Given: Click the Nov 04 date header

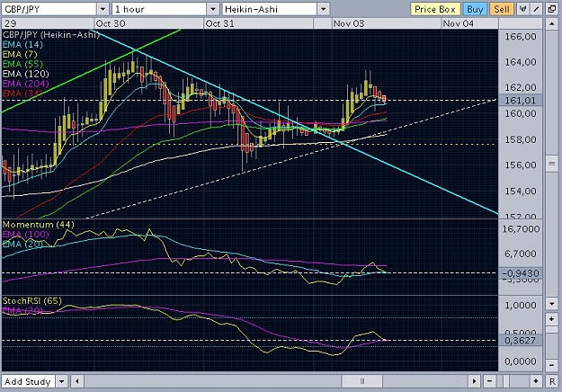Looking at the screenshot, I should (x=459, y=23).
